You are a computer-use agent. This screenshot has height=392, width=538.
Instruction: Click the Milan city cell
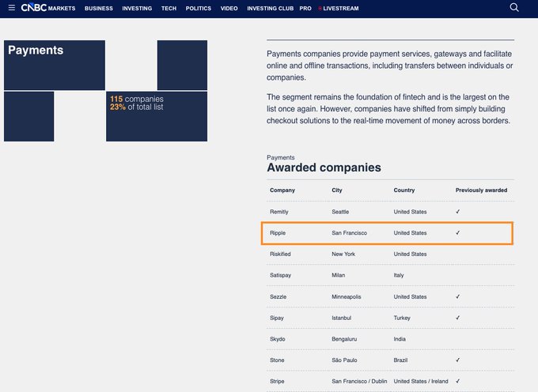[x=339, y=275]
